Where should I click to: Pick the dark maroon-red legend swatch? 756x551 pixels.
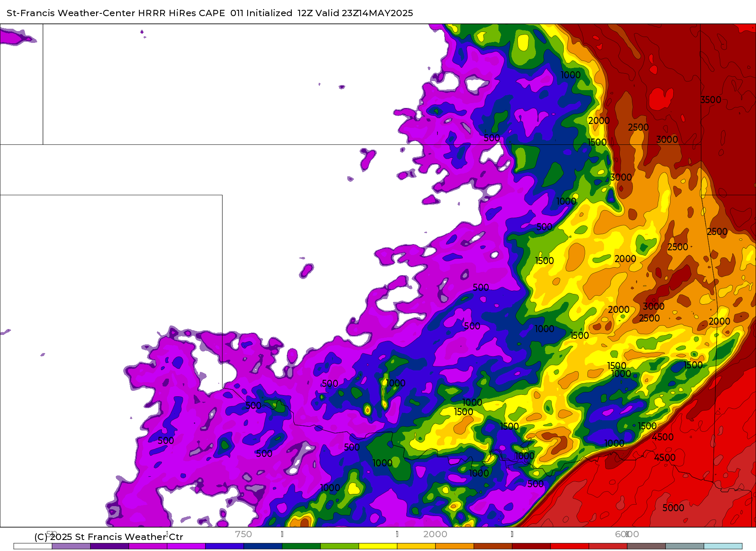point(531,546)
